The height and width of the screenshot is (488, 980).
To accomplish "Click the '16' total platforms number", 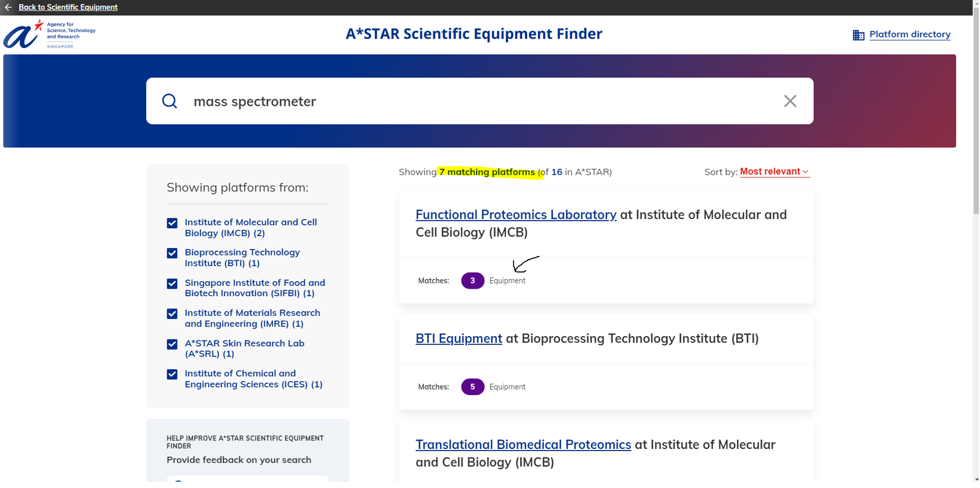I will [557, 172].
